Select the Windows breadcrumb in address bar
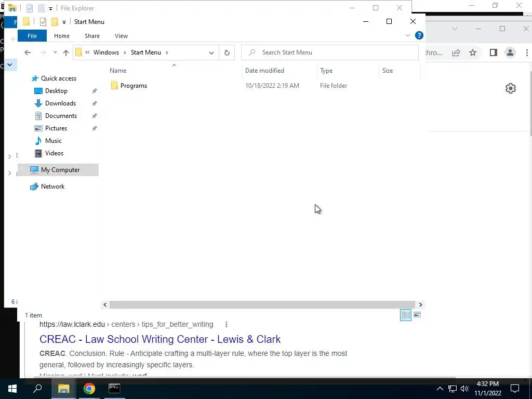Image resolution: width=532 pixels, height=399 pixels. [106, 52]
